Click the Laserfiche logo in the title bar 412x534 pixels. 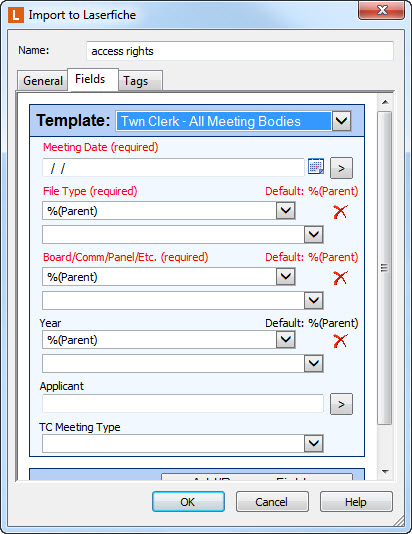coord(16,15)
